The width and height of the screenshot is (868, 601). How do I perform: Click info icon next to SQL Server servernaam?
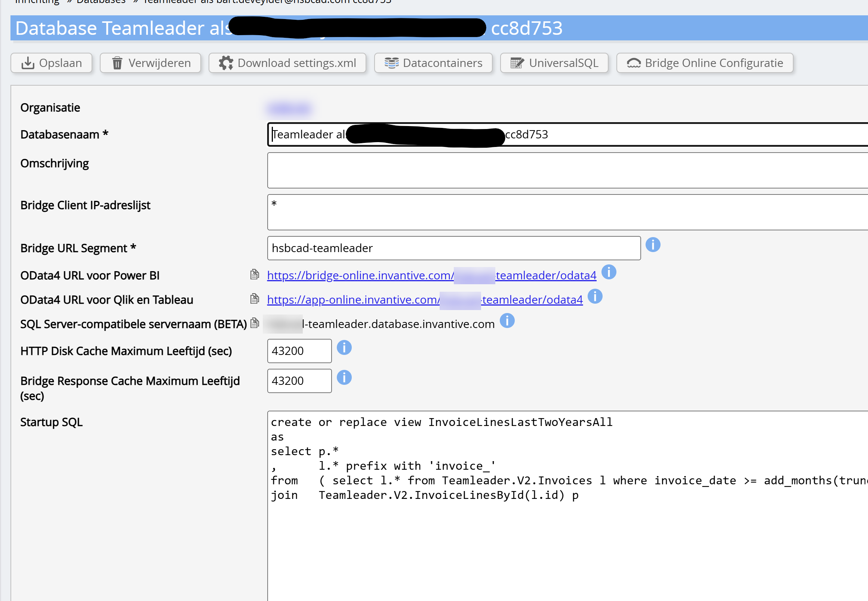point(507,321)
